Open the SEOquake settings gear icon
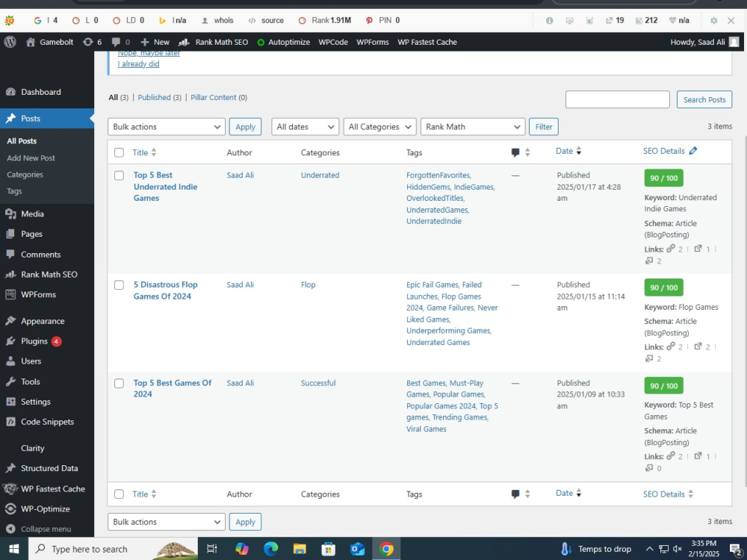Viewport: 747px width, 560px height. (x=713, y=20)
